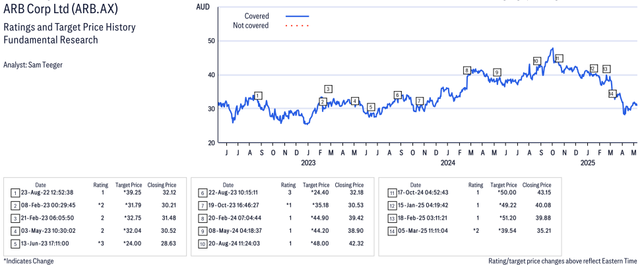Click the blue Covered legend line sample
Viewport: 644px width, 265px height.
(297, 16)
